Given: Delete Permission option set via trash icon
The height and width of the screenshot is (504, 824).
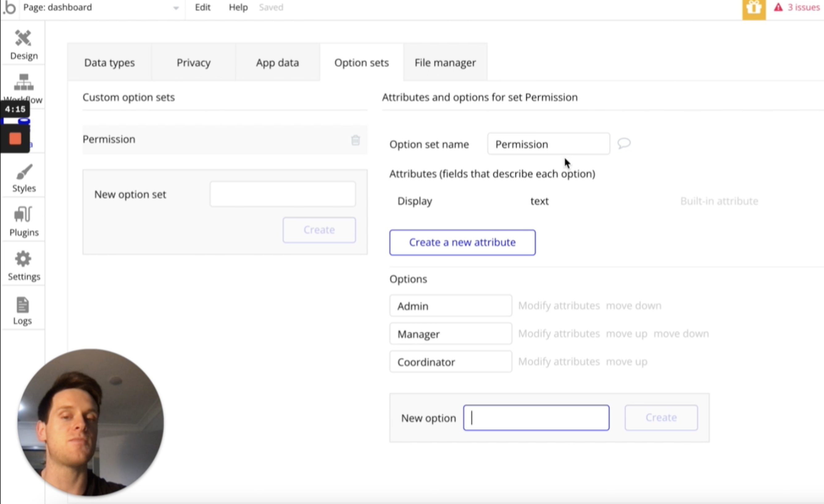Looking at the screenshot, I should (x=355, y=140).
